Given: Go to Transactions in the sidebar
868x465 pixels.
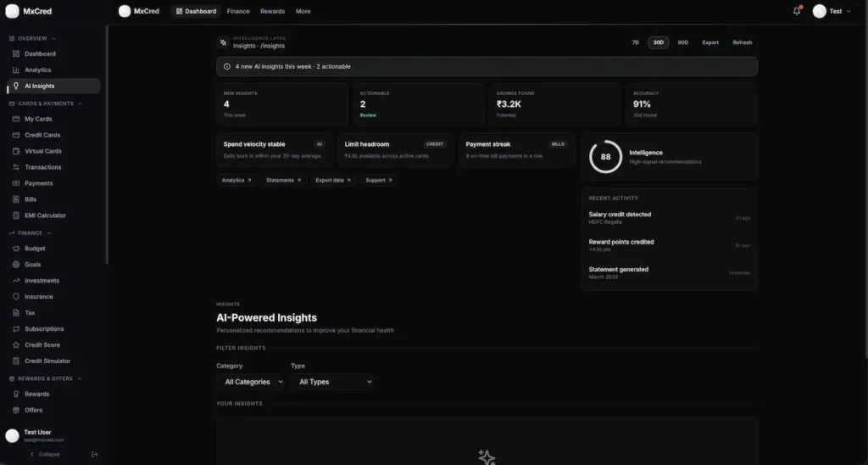Looking at the screenshot, I should pos(53,167).
